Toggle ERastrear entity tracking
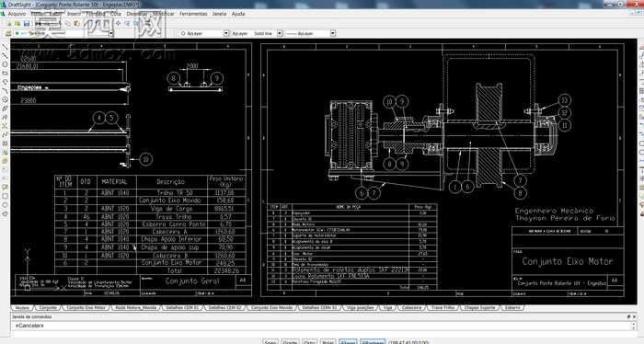644x344 pixels. (373, 341)
